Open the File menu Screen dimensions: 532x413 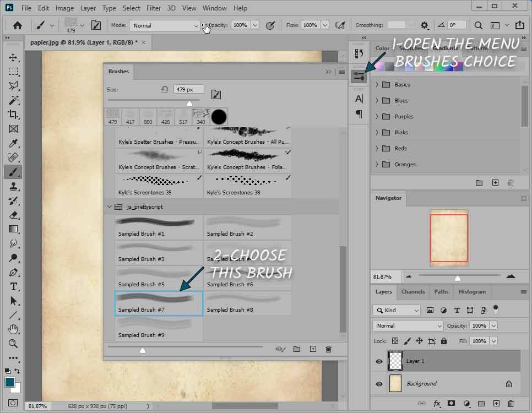[26, 8]
